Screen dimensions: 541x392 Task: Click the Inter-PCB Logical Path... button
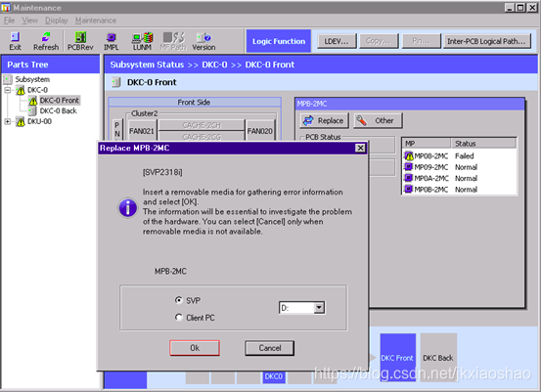(x=486, y=41)
